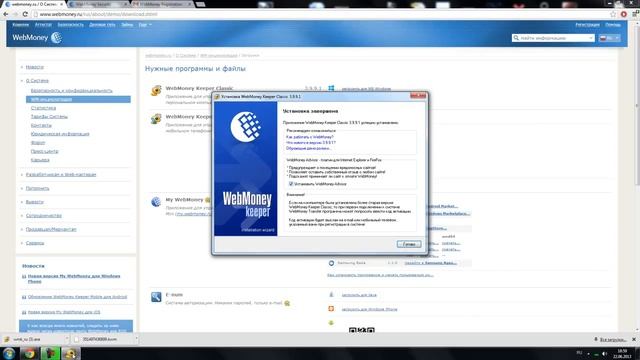Expand Вывести sidebar section
The width and height of the screenshot is (640, 360).
(35, 202)
